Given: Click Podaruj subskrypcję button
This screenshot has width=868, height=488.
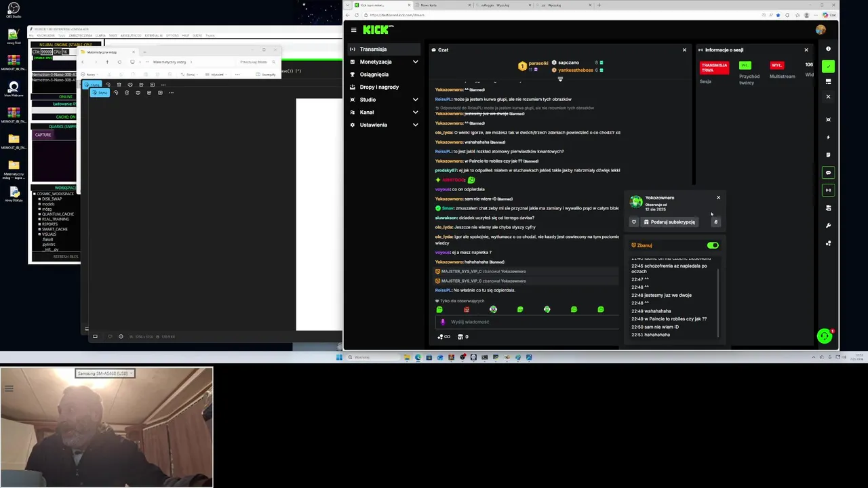Looking at the screenshot, I should coord(669,222).
